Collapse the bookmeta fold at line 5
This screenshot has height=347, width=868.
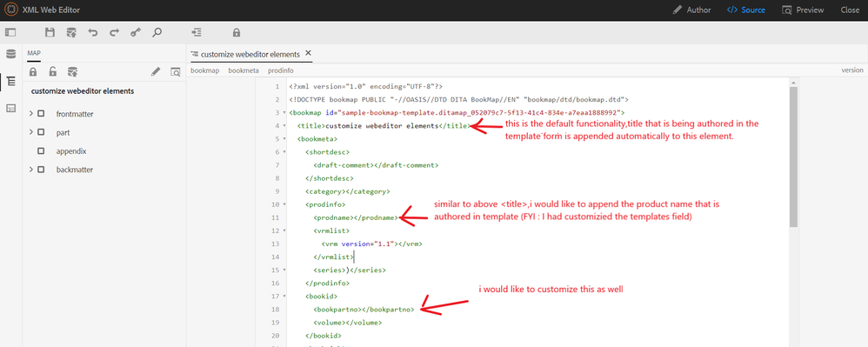click(284, 139)
